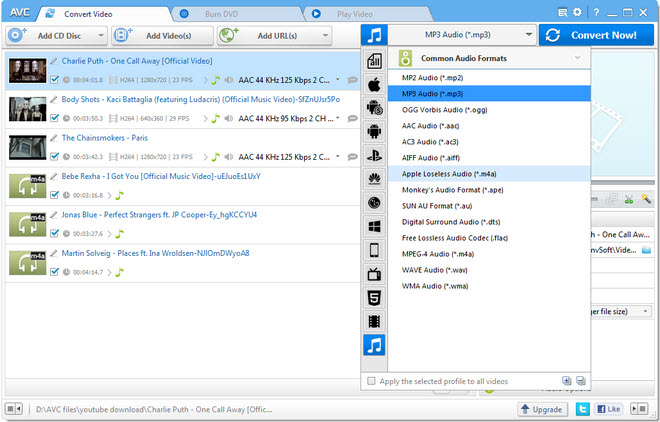Click the music note output profile icon
Screen dimensions: 660x422
coord(374,35)
